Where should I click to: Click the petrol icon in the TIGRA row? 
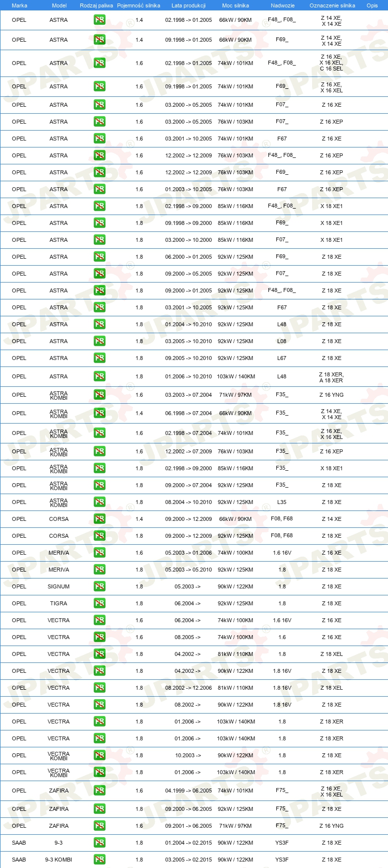(99, 603)
